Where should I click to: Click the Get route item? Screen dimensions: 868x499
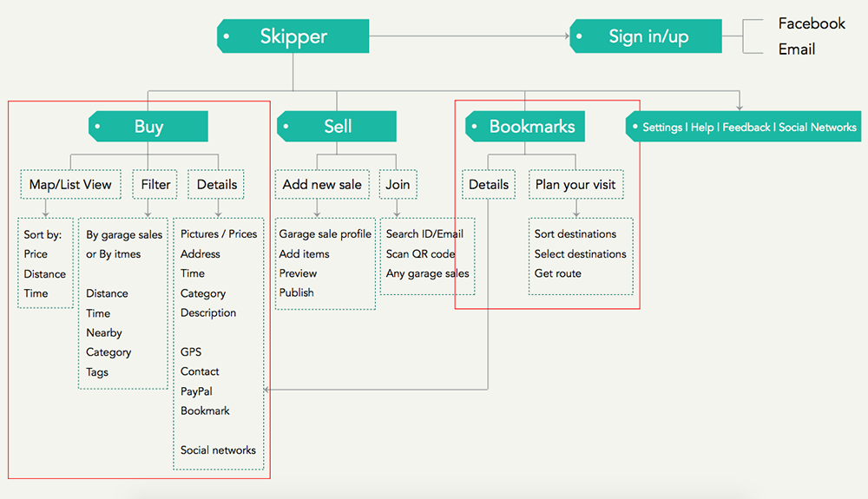(x=557, y=273)
